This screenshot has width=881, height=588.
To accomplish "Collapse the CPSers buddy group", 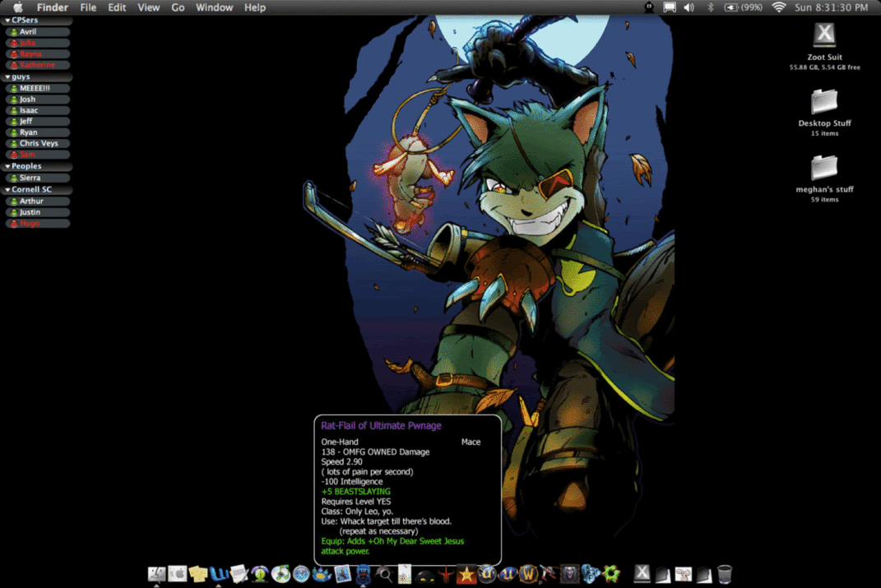I will click(x=7, y=21).
